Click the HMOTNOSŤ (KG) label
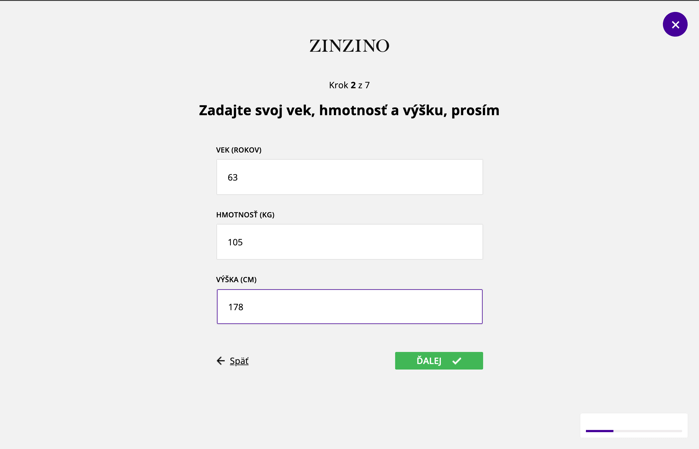 click(x=245, y=214)
